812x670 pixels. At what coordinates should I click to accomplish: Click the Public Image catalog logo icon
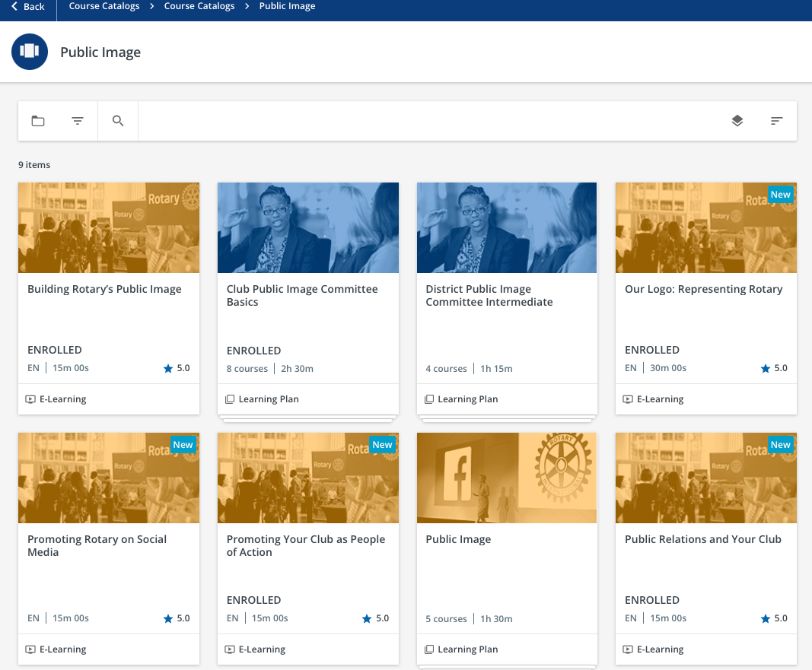tap(29, 52)
